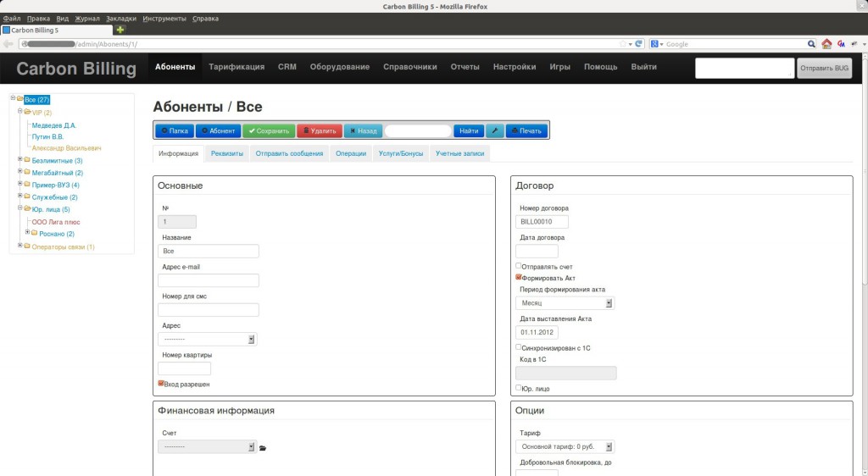Image resolution: width=868 pixels, height=476 pixels.
Task: Click the search field next to Найти
Action: pos(418,131)
